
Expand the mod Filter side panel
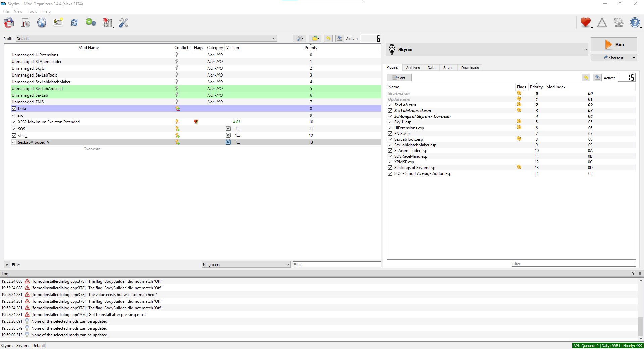[7, 265]
